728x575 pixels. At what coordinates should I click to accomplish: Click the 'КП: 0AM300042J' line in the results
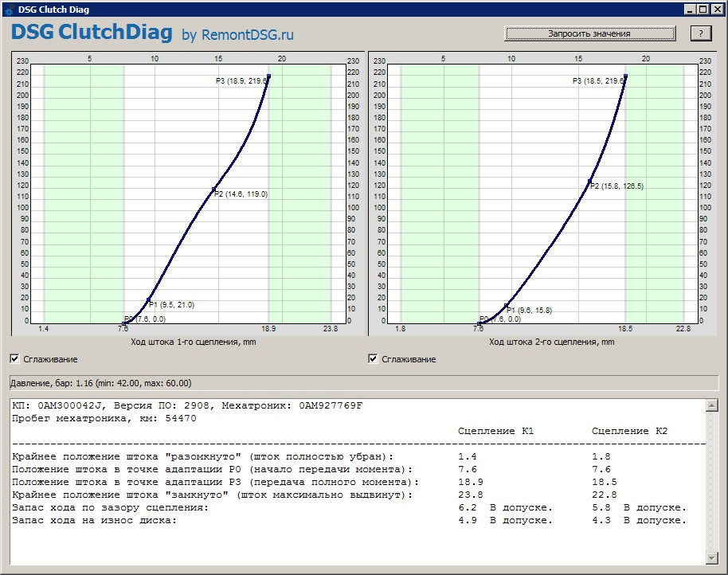tap(187, 405)
